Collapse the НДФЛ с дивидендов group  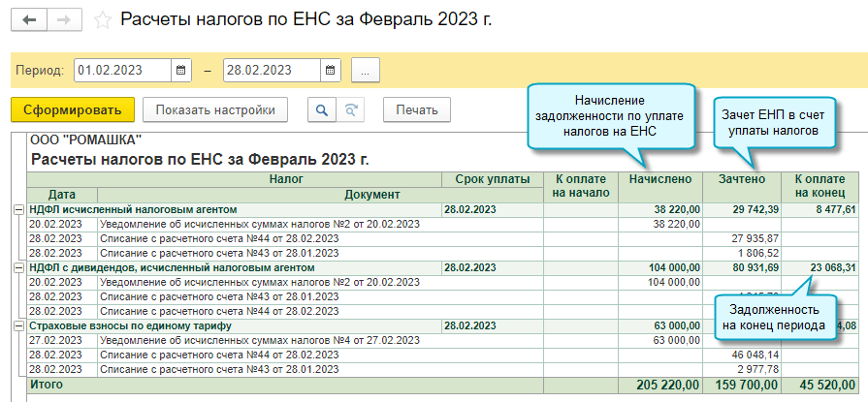(18, 267)
